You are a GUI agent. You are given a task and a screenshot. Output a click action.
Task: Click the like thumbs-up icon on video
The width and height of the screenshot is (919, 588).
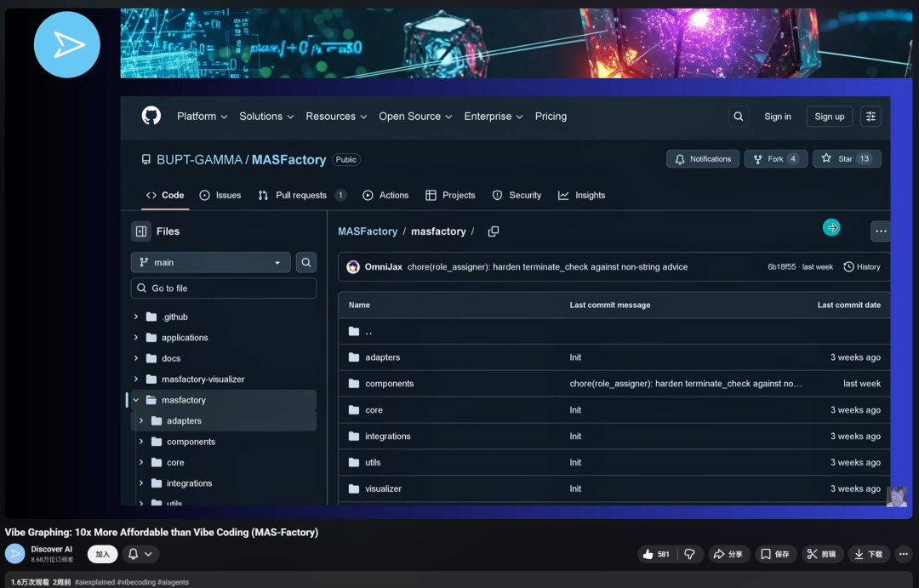coord(648,554)
